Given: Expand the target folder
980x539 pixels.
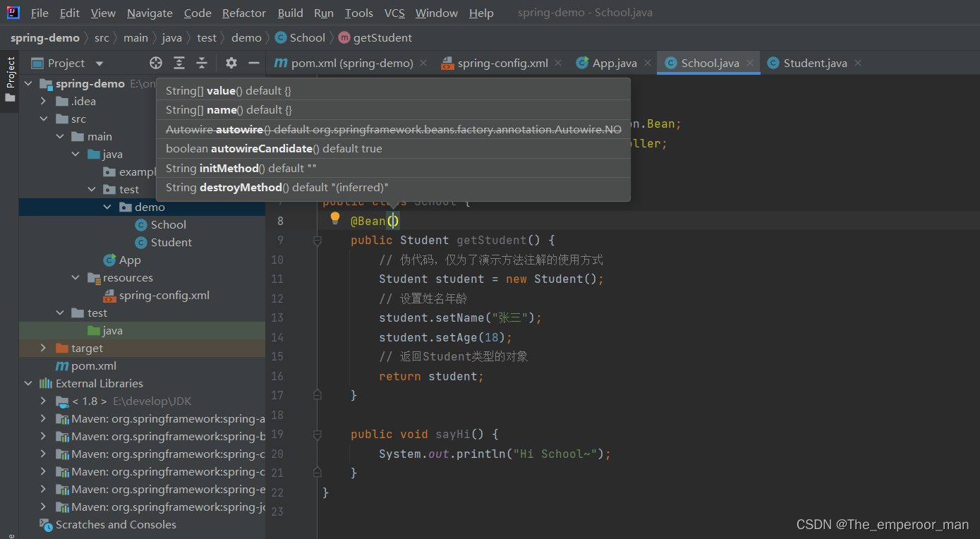Looking at the screenshot, I should tap(44, 349).
